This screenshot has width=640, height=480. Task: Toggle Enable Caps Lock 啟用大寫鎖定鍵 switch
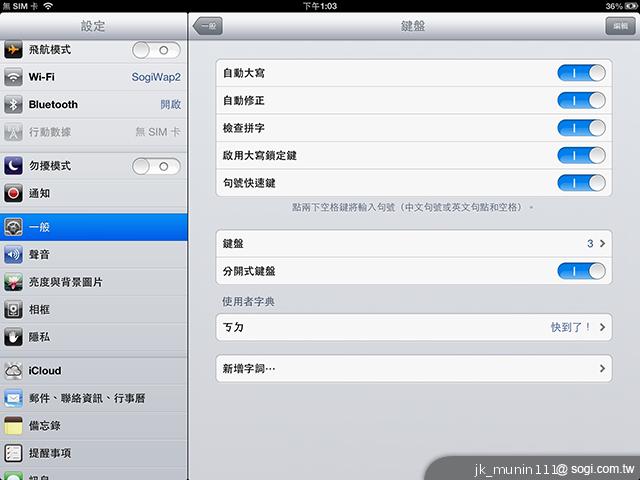(581, 156)
